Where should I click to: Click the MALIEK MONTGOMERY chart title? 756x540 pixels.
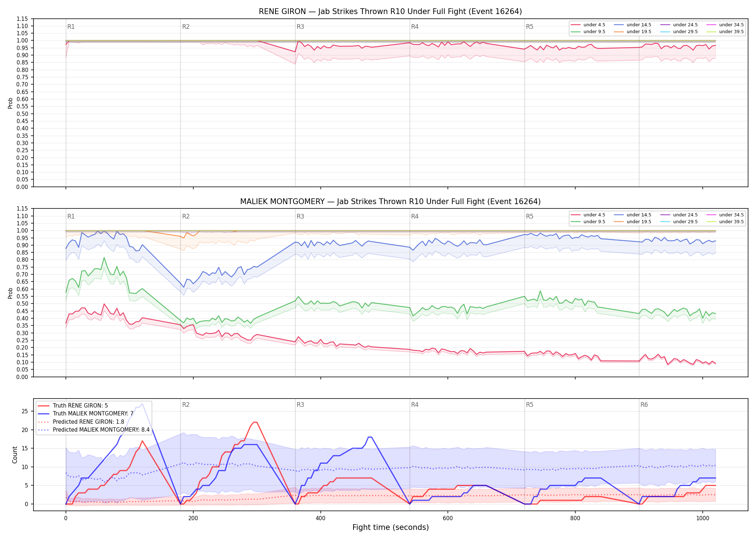tap(390, 202)
